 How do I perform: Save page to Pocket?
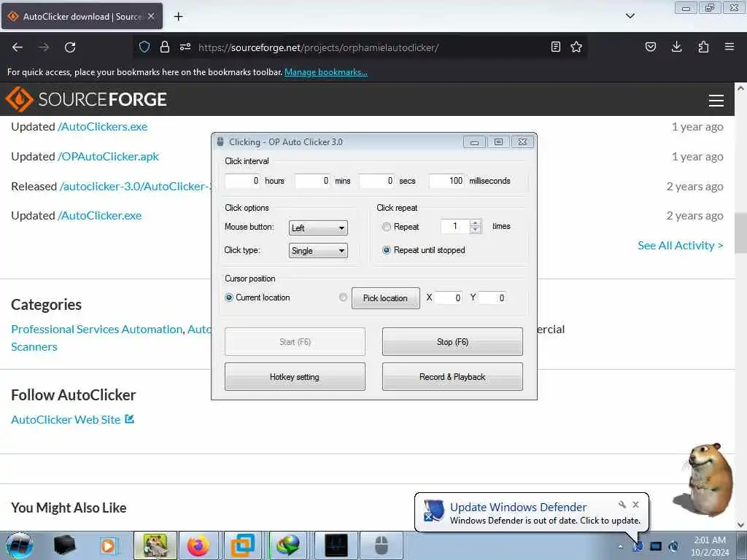pyautogui.click(x=651, y=47)
